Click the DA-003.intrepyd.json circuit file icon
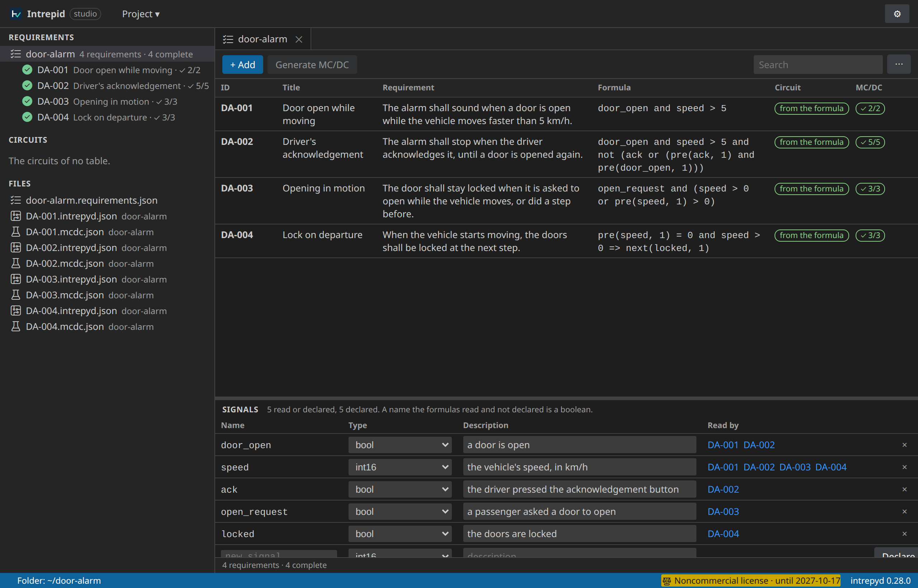 point(16,279)
